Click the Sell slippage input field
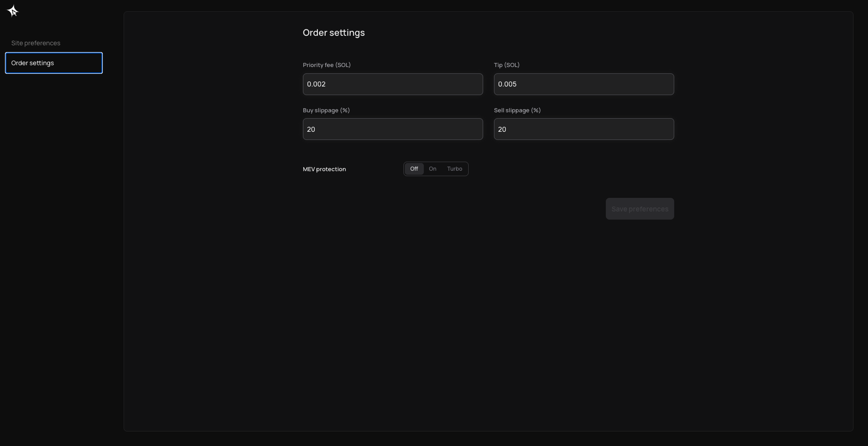Screen dimensions: 868x446 [x=584, y=129]
